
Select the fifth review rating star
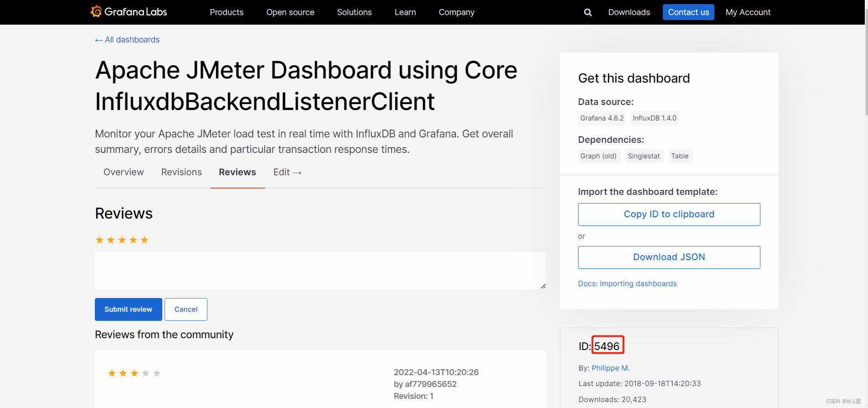click(145, 240)
